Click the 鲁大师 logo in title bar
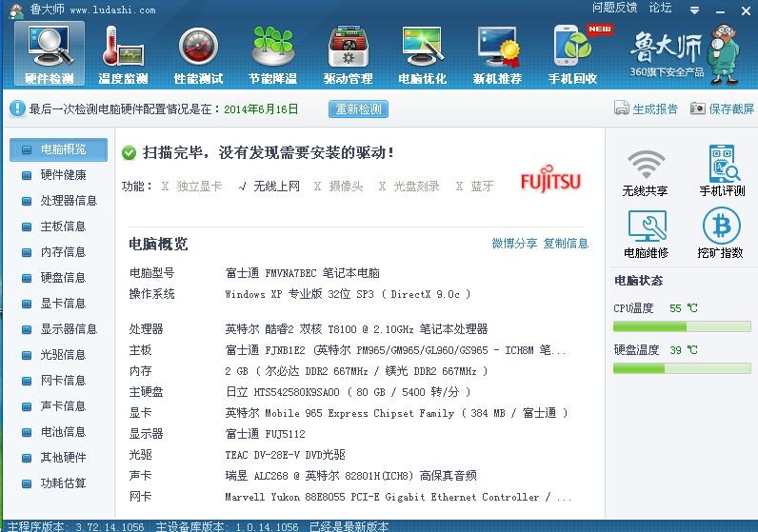This screenshot has width=758, height=532. point(17,10)
